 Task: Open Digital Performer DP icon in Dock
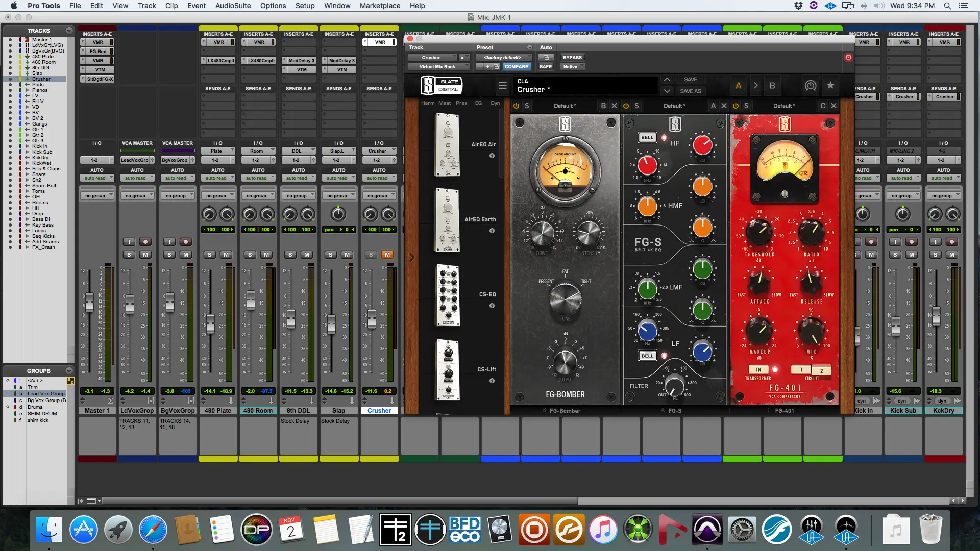(257, 530)
